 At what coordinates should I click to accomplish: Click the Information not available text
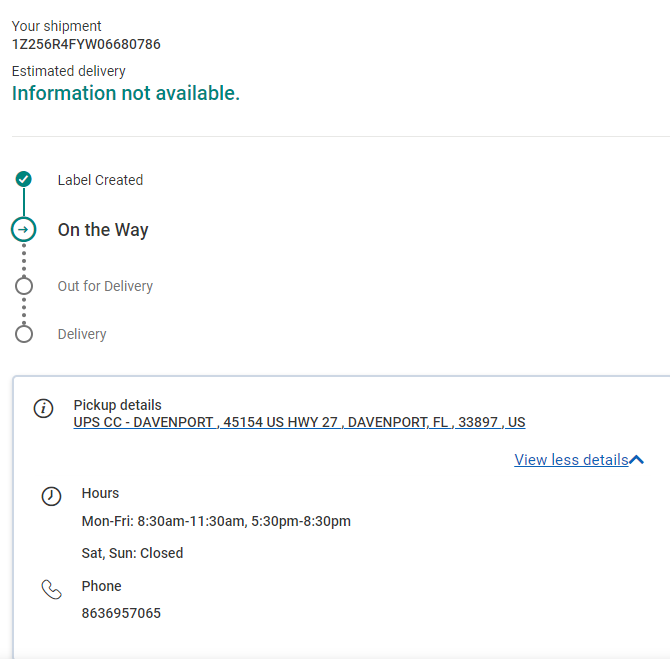pos(126,94)
